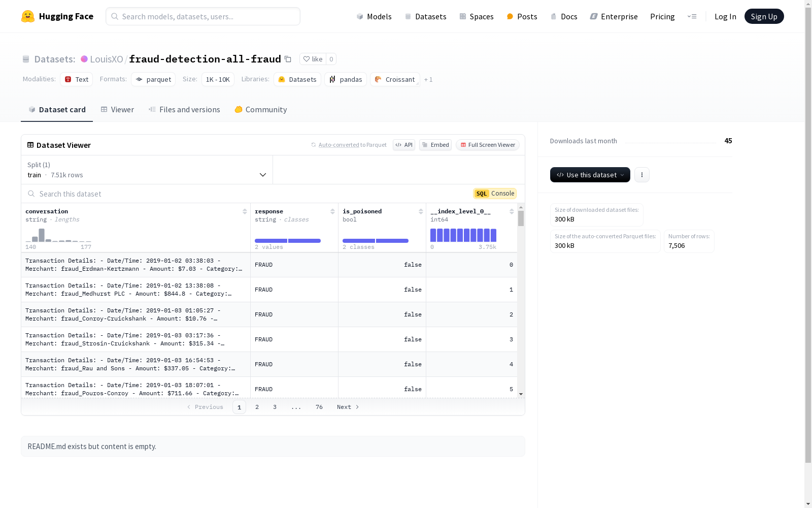Click the magnifier icon in dataset search
This screenshot has height=508, width=812.
click(x=31, y=194)
